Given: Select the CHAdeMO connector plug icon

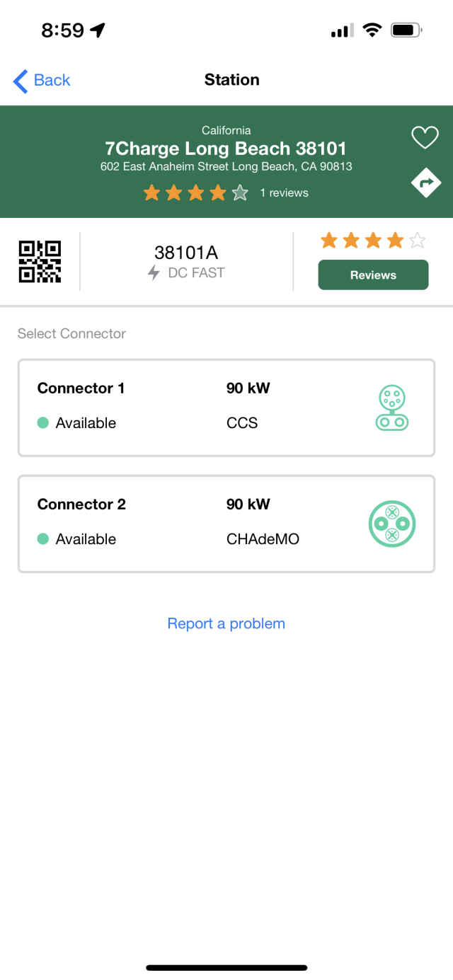Looking at the screenshot, I should (x=392, y=524).
